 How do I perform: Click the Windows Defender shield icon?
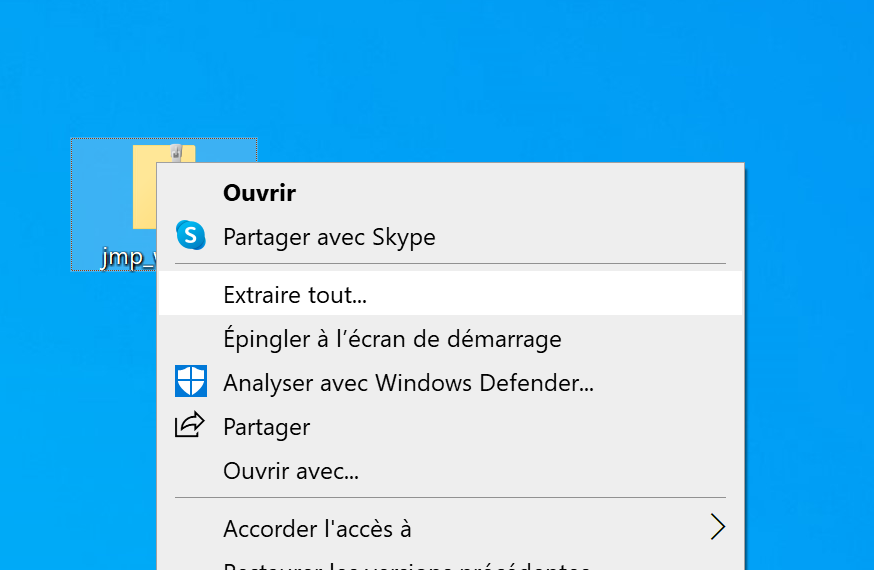[190, 381]
